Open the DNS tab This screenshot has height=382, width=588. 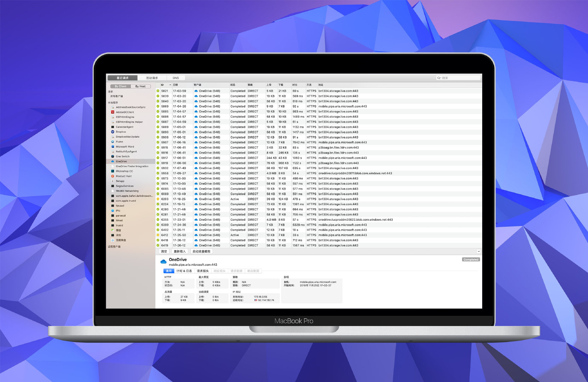point(176,78)
